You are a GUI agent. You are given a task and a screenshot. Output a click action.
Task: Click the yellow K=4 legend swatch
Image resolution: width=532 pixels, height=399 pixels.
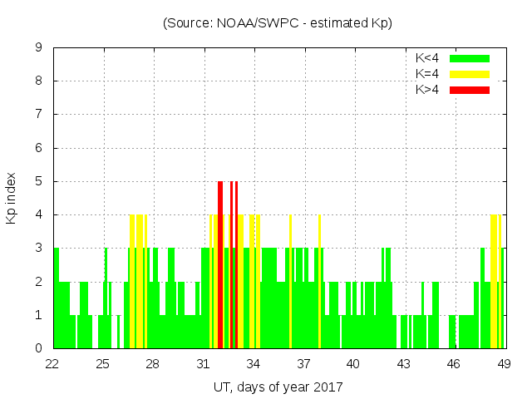(470, 74)
